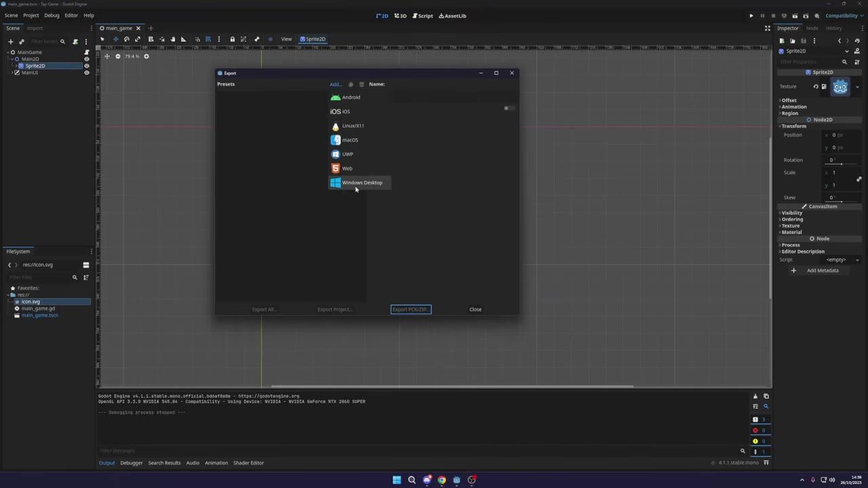The width and height of the screenshot is (868, 488).
Task: Activate the Rotate Mode tool in viewport toolbar
Action: (x=126, y=39)
